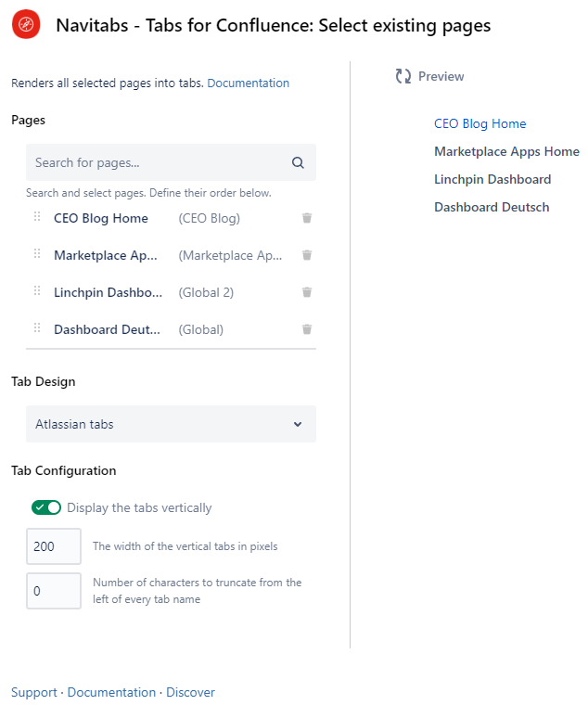Open the Tab Design dropdown
This screenshot has height=718, width=588.
pos(171,424)
